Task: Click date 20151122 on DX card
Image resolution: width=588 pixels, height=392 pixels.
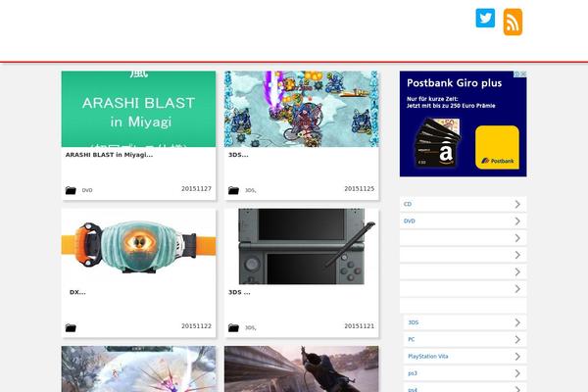Action: pos(197,326)
